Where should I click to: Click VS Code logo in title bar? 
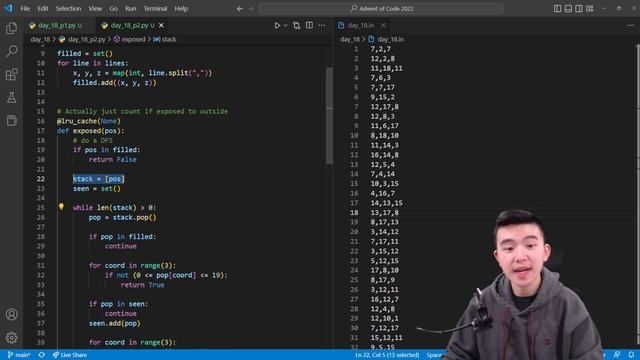pos(9,8)
